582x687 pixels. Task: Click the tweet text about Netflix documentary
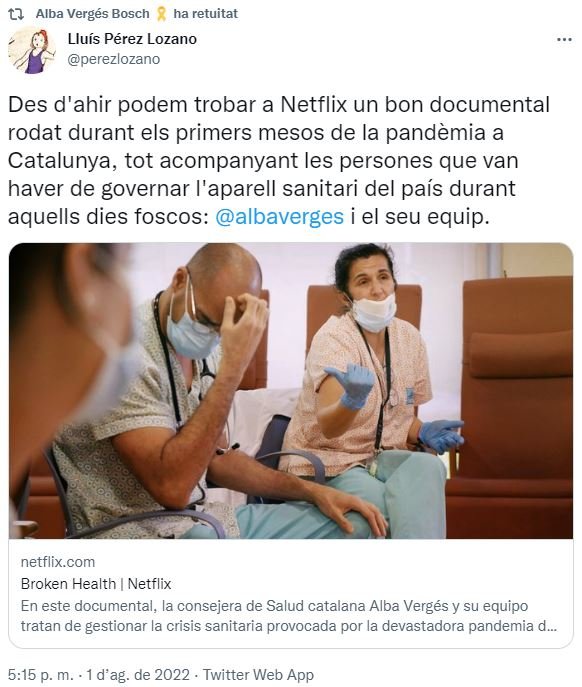[279, 160]
